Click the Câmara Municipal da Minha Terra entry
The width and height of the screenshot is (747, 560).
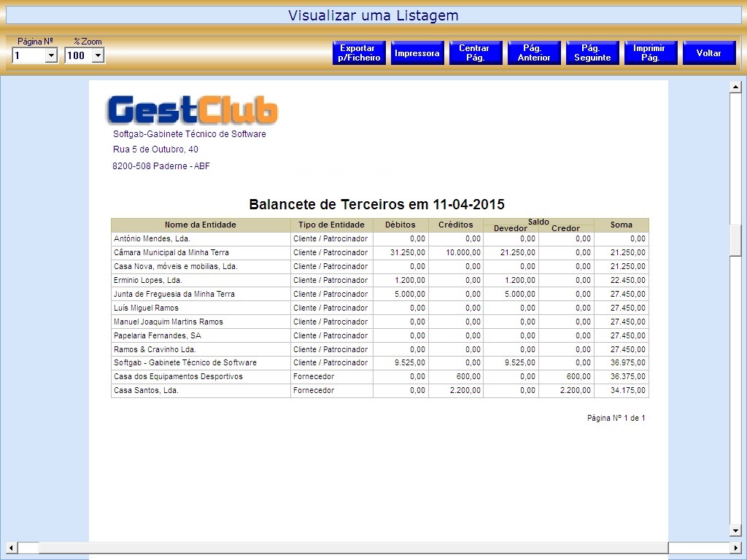tap(171, 253)
